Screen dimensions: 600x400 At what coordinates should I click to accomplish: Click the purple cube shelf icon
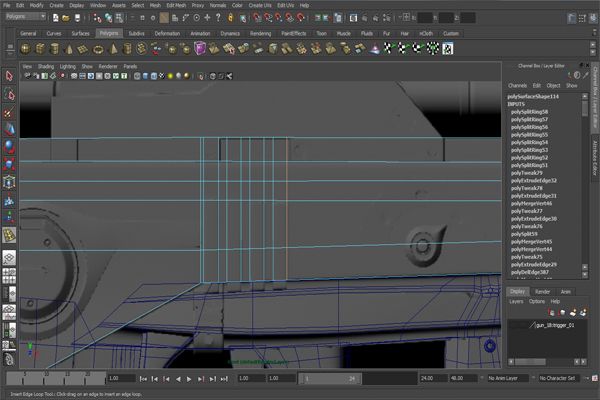pos(200,49)
